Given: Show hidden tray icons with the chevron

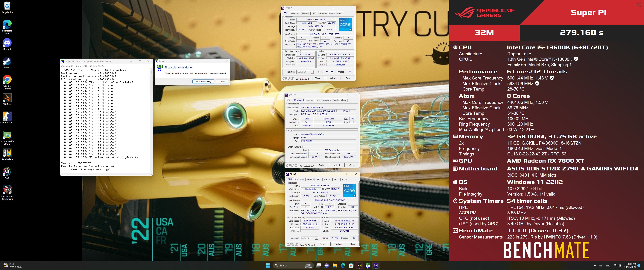Looking at the screenshot, I should tap(595, 265).
